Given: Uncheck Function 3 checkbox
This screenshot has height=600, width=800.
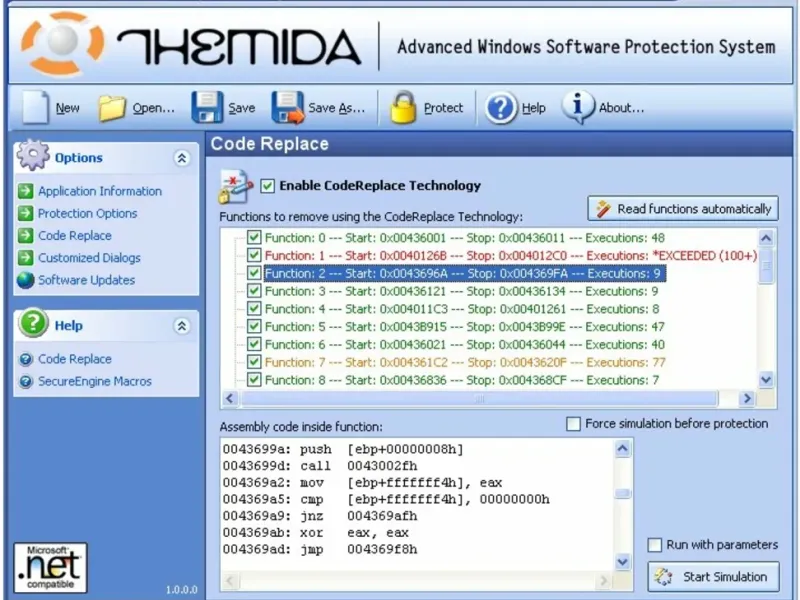Looking at the screenshot, I should (254, 291).
